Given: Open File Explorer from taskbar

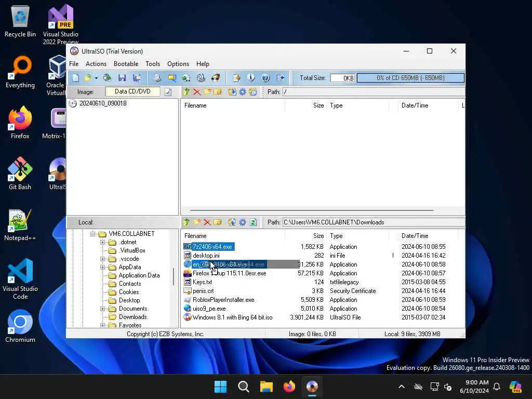Looking at the screenshot, I should coord(267,387).
